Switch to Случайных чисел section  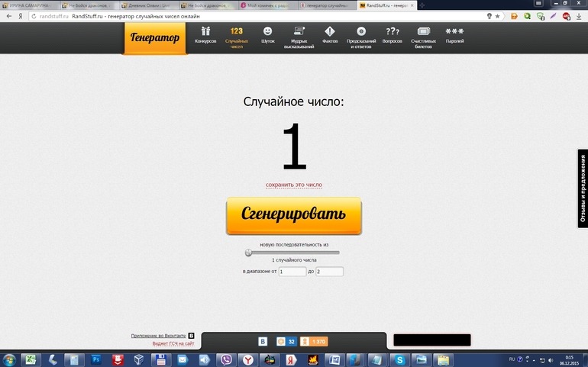click(237, 32)
